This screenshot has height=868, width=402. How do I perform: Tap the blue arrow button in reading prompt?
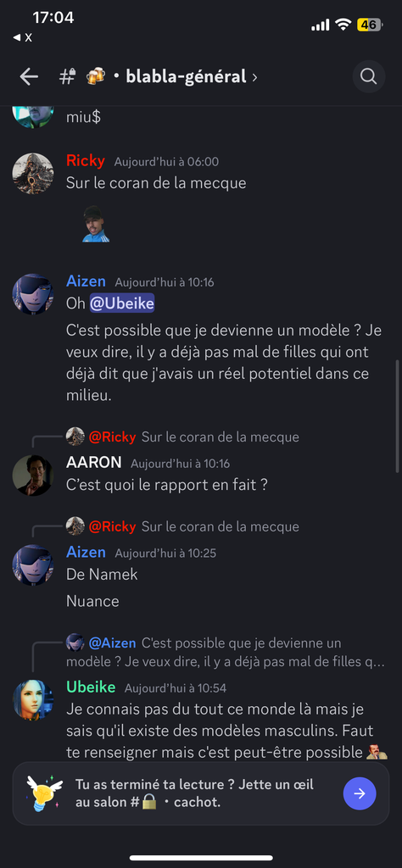(x=360, y=793)
